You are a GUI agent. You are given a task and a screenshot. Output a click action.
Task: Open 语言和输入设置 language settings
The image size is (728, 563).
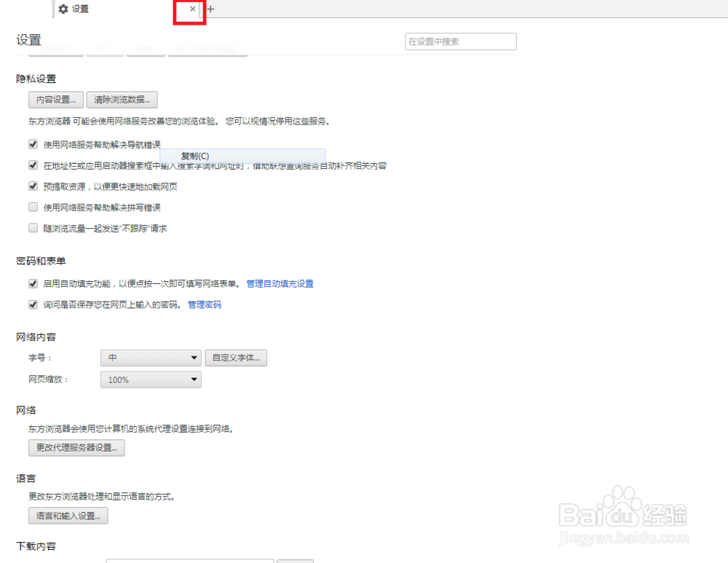coord(68,515)
